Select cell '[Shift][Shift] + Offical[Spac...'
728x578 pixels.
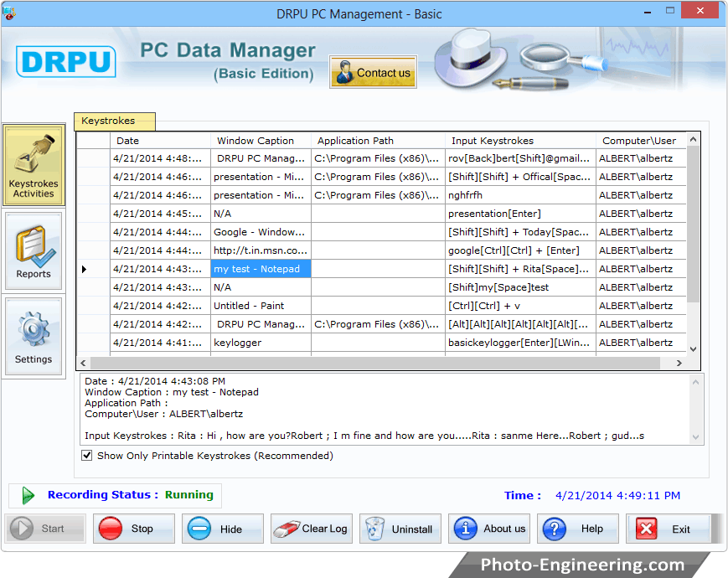click(520, 177)
